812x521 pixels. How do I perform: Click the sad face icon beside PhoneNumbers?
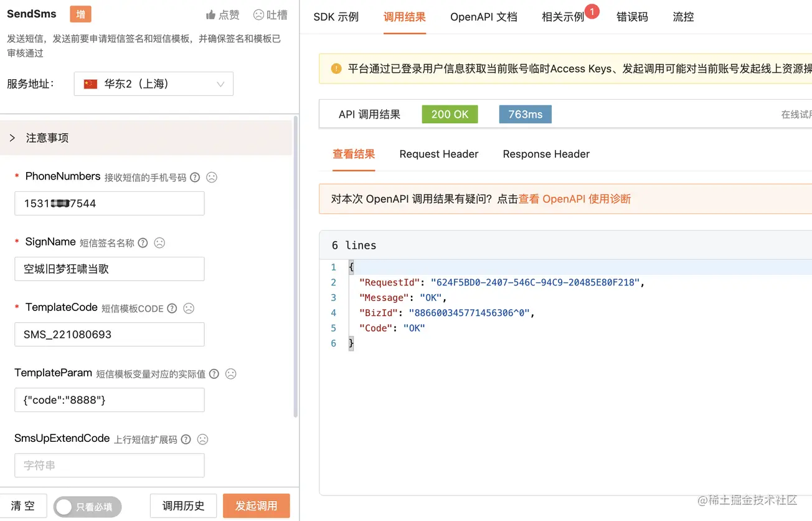[211, 177]
